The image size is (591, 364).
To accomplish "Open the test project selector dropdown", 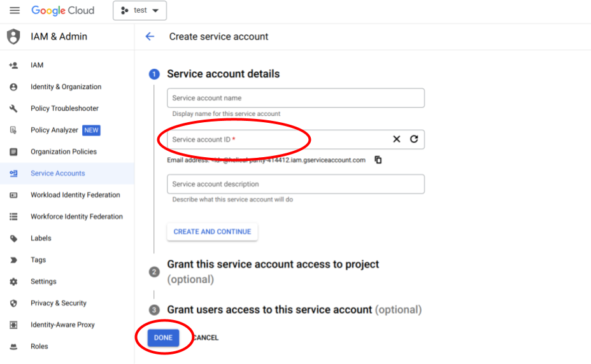I will 139,11.
